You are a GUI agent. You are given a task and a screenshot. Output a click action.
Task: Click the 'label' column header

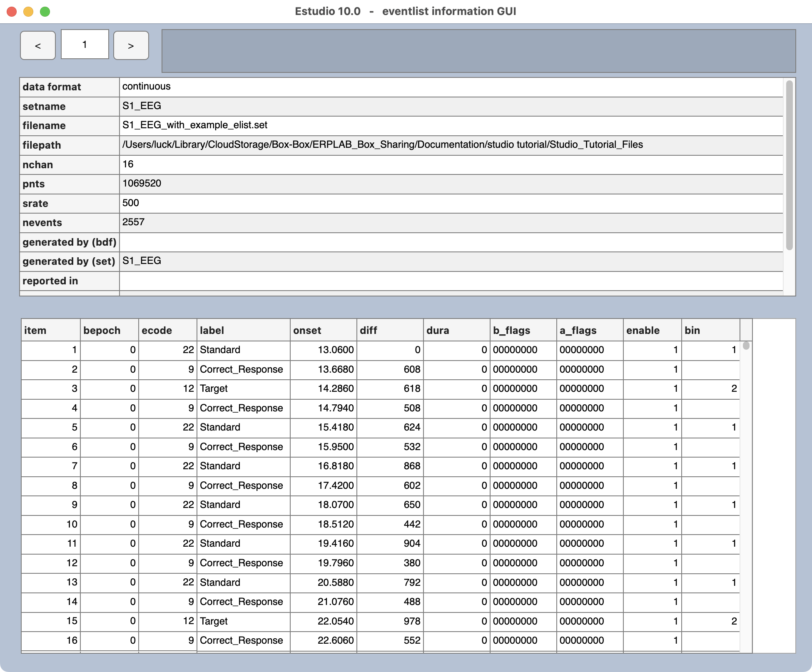pyautogui.click(x=244, y=330)
